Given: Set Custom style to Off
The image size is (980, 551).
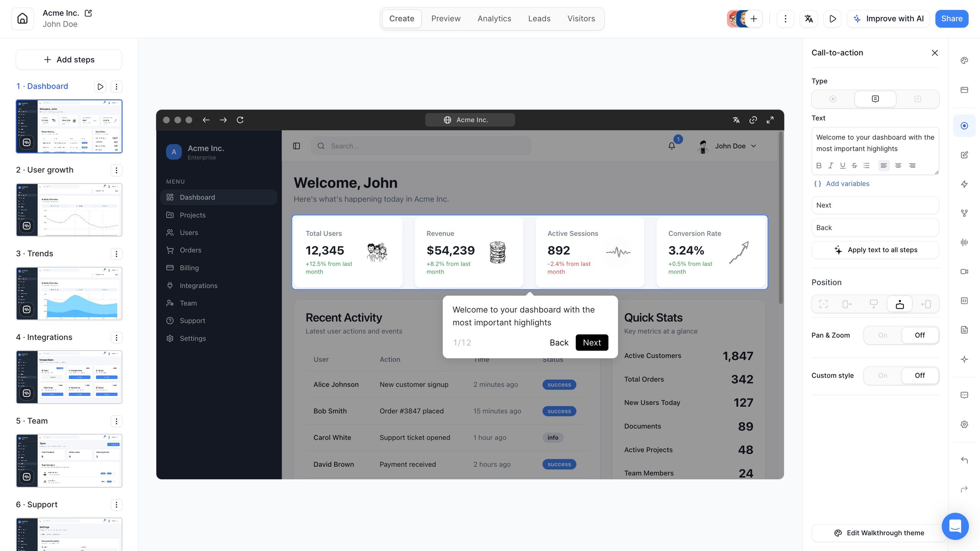Looking at the screenshot, I should click(x=920, y=376).
